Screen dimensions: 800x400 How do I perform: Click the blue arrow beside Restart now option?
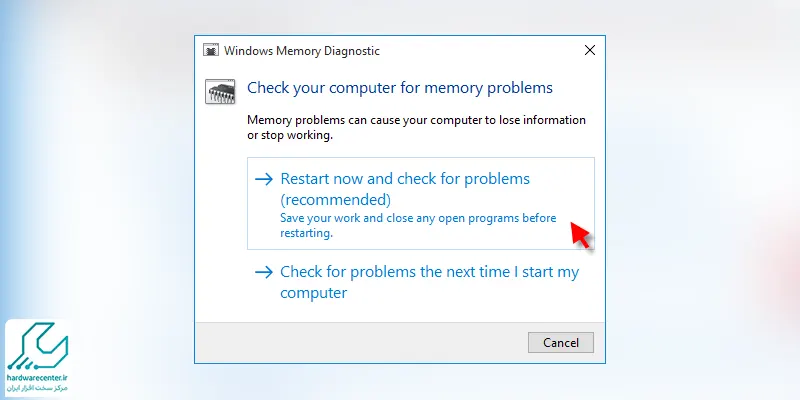tap(264, 179)
